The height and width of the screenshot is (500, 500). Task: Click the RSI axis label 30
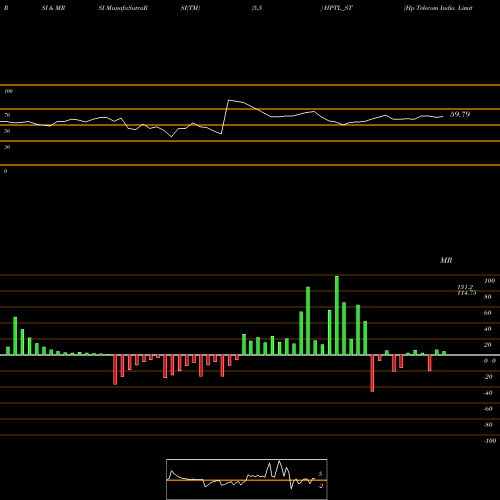[x=7, y=147]
